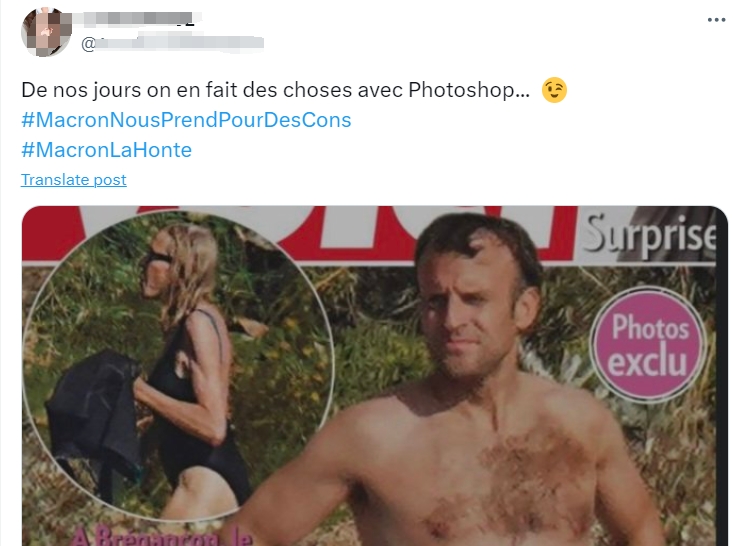
Task: Follow the #MacronLaHonte hashtag link
Action: pyautogui.click(x=107, y=150)
